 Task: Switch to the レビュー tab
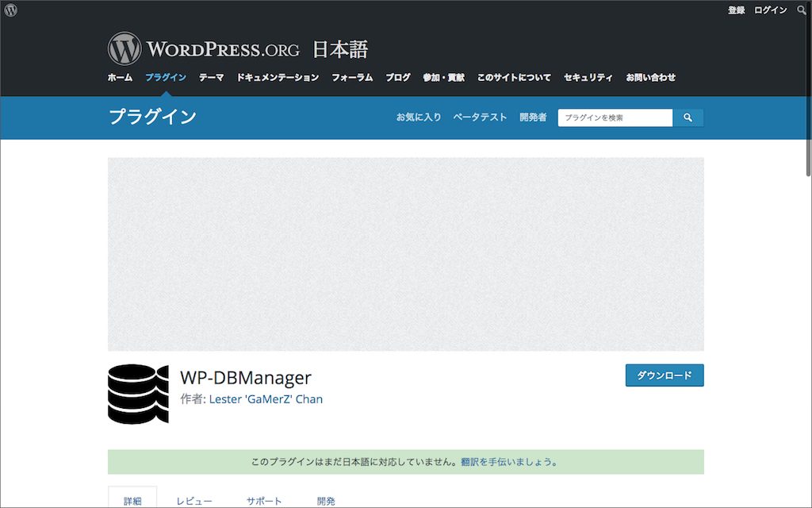click(194, 501)
